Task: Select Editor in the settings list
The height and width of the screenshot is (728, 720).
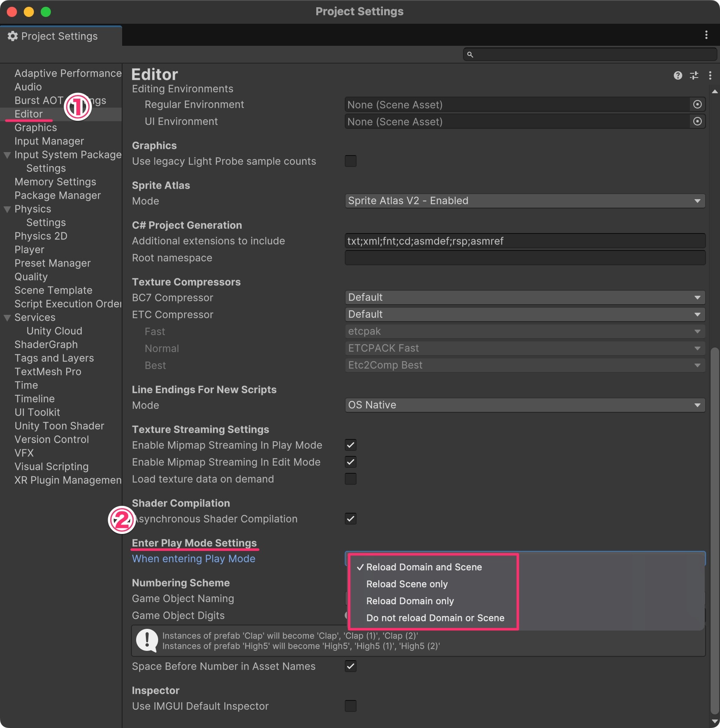Action: tap(28, 114)
